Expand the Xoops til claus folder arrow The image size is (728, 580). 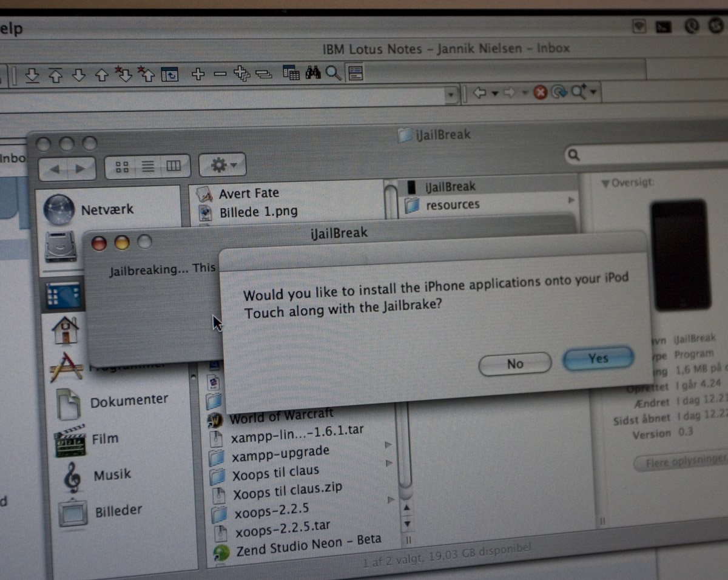[389, 464]
